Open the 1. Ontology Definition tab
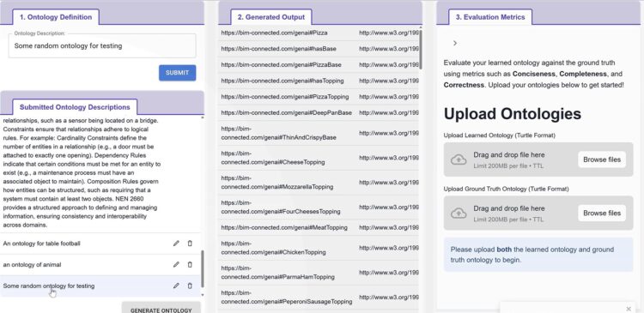The image size is (644, 313). [56, 17]
